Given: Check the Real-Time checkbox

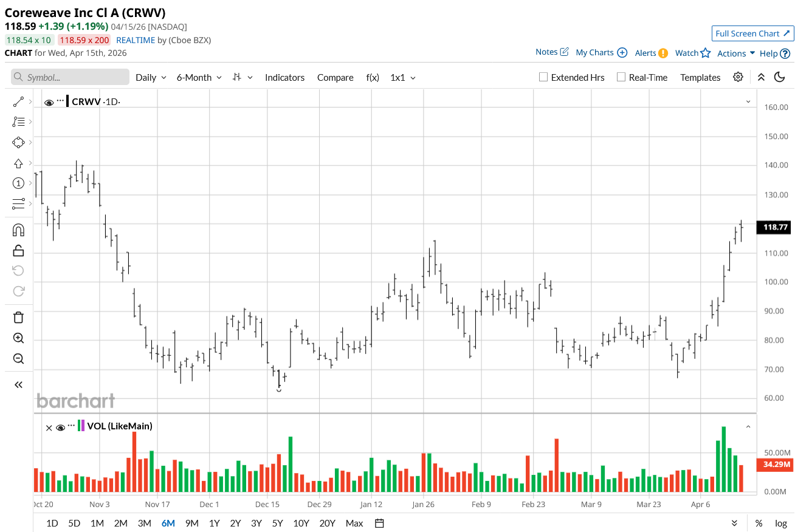Looking at the screenshot, I should (621, 77).
